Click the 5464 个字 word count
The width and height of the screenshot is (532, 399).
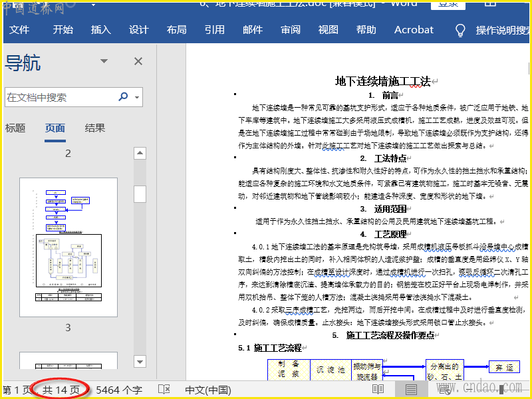(x=119, y=390)
